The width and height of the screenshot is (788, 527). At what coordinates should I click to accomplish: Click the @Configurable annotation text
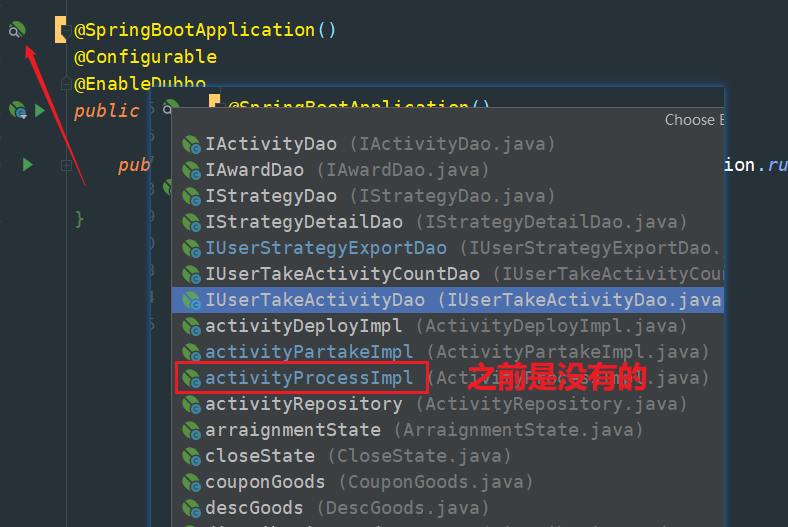pos(145,57)
